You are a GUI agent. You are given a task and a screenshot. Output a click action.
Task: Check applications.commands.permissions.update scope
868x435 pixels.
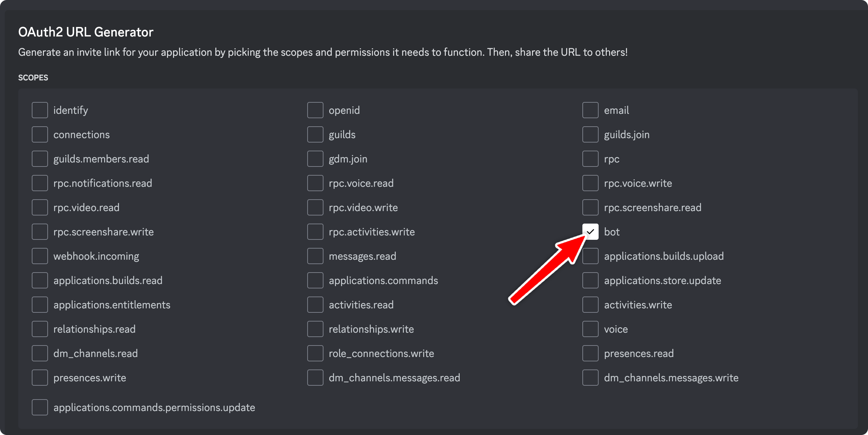[40, 407]
